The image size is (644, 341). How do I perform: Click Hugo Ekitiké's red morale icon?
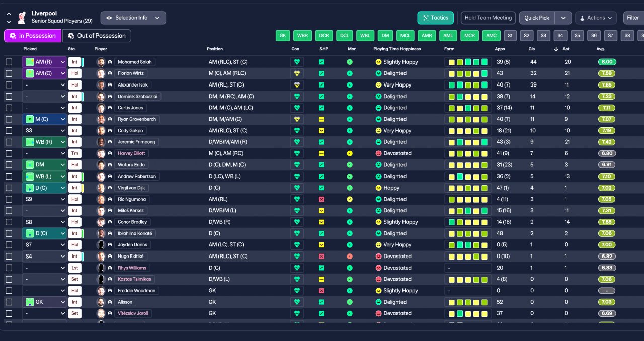tap(350, 257)
